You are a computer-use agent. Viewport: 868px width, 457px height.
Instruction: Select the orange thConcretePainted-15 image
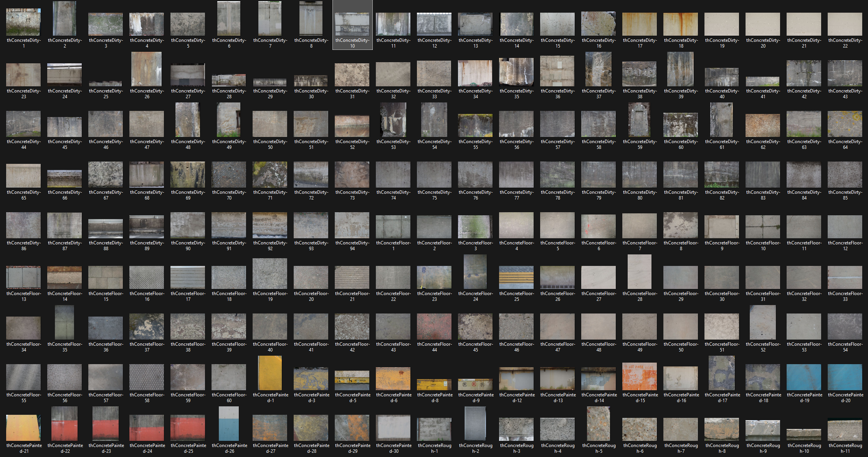640,376
